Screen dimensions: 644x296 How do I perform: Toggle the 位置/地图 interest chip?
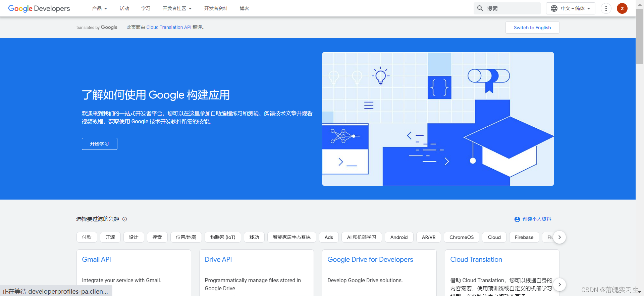(186, 237)
